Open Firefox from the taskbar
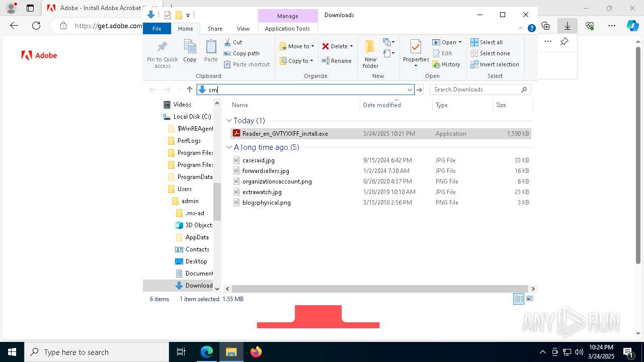 pyautogui.click(x=256, y=352)
